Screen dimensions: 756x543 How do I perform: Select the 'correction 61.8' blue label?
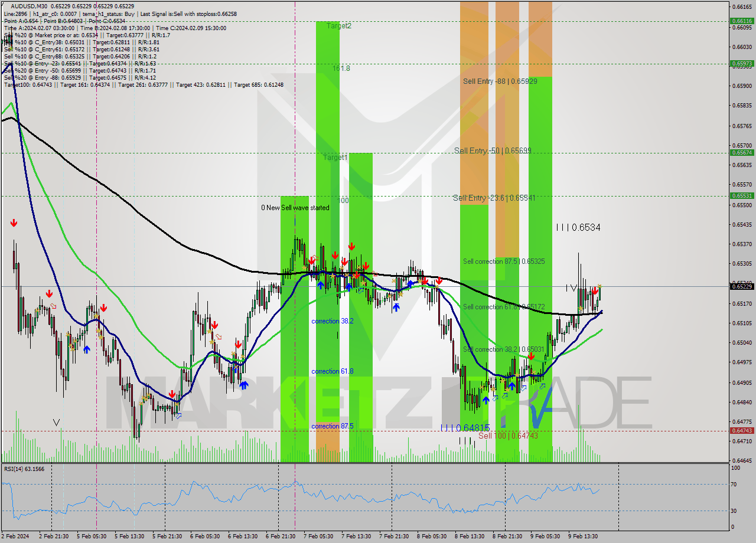click(x=333, y=371)
